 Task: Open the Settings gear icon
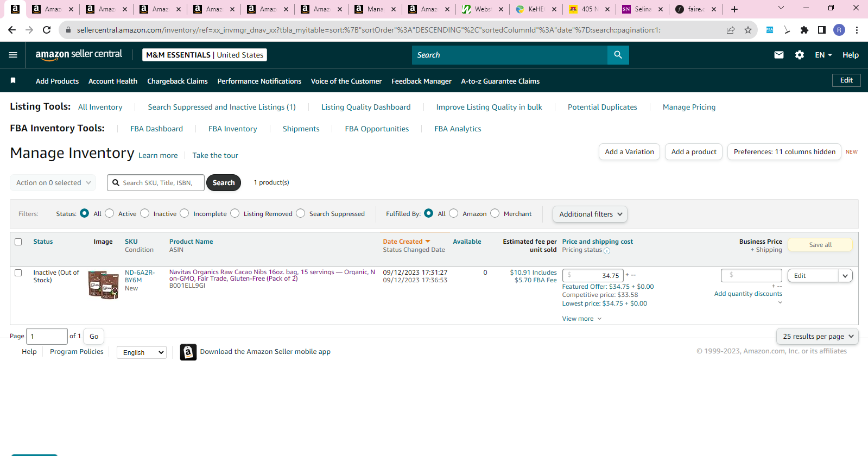[x=799, y=55]
